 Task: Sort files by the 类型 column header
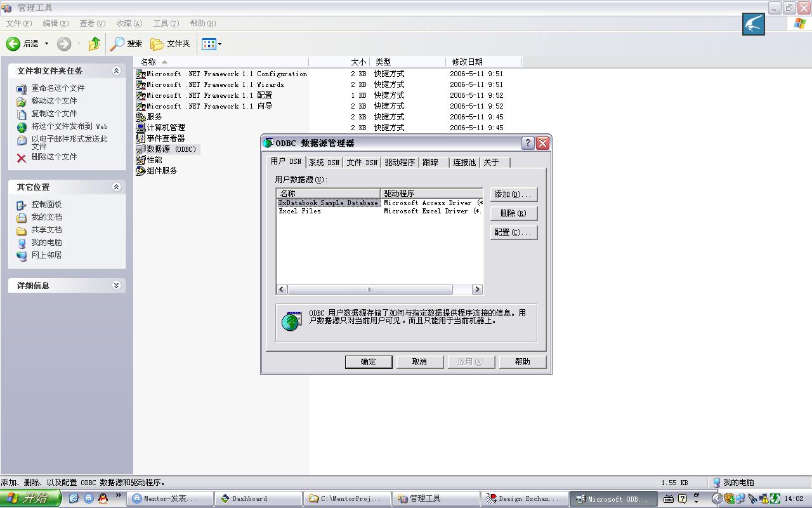click(x=409, y=62)
